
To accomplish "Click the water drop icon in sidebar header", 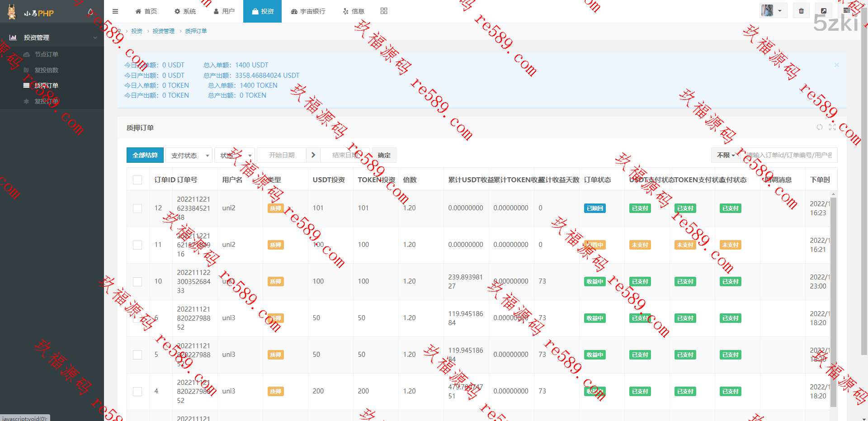I will [90, 12].
